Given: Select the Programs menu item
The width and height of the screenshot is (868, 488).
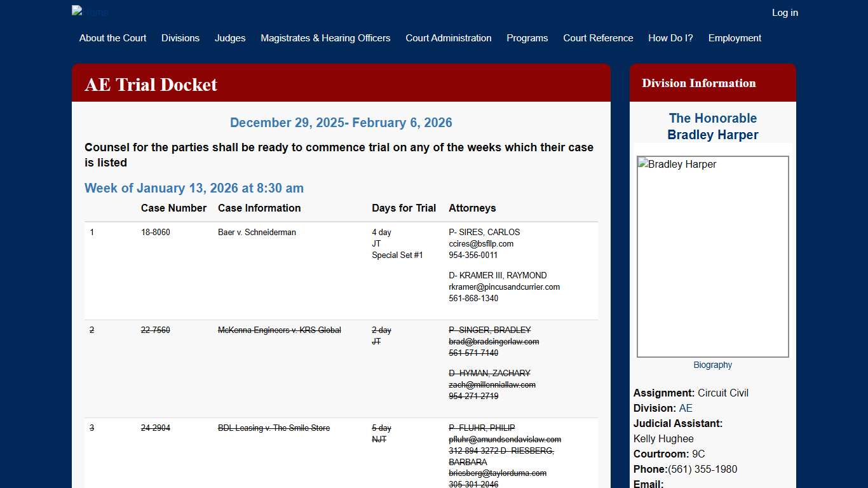Looking at the screenshot, I should [527, 38].
